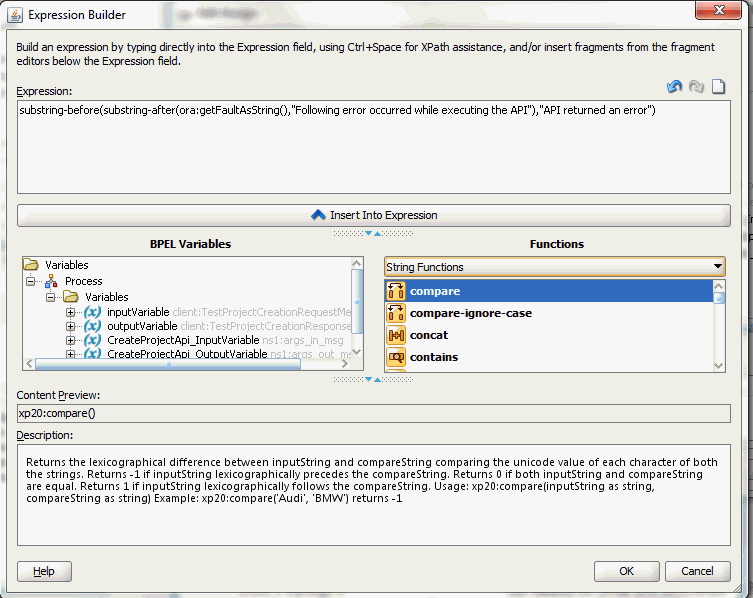Screen dimensions: 753x598
Task: Click splitter handle below Insert Into Expression
Action: [373, 233]
